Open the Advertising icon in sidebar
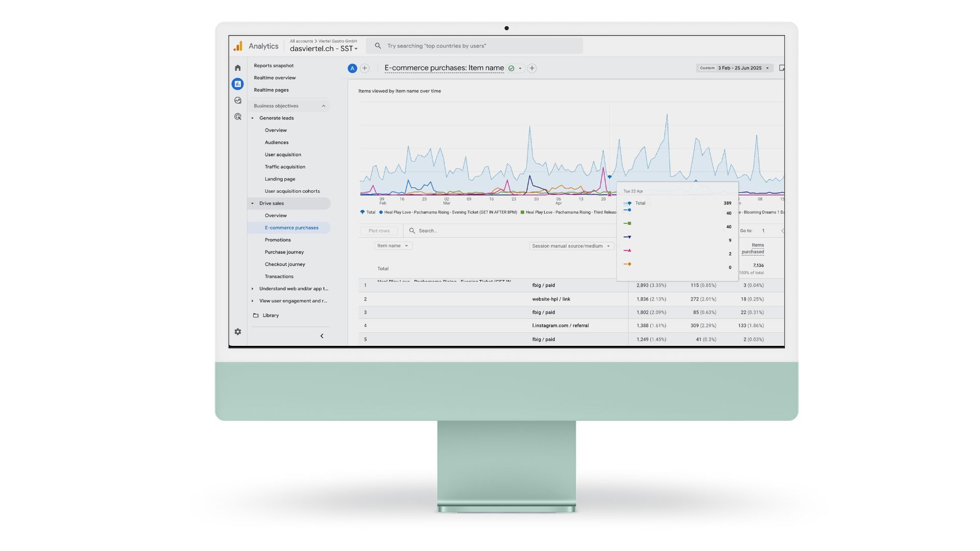 [x=237, y=117]
